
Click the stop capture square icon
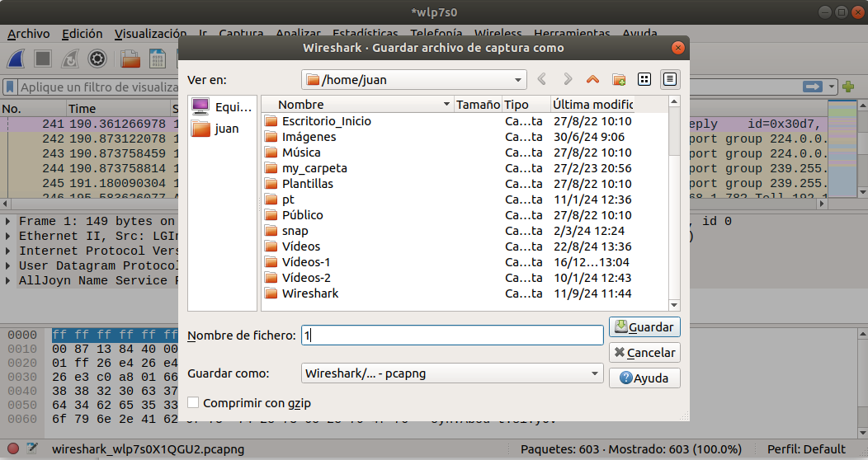pos(43,59)
